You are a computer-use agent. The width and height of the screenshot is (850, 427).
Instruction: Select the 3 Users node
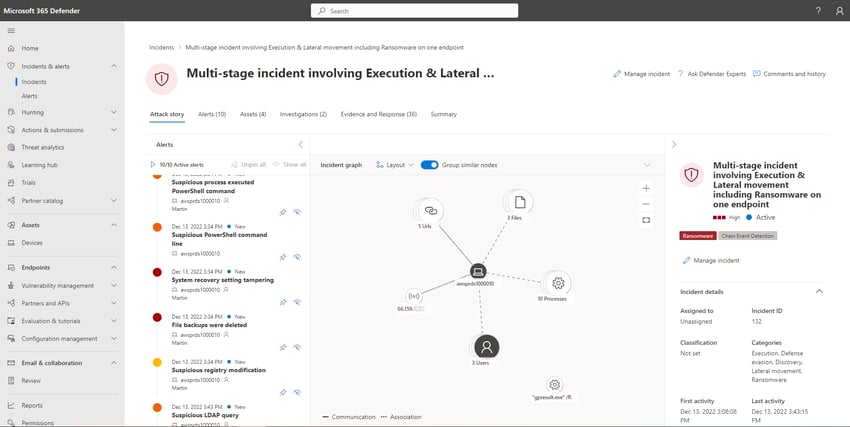486,347
